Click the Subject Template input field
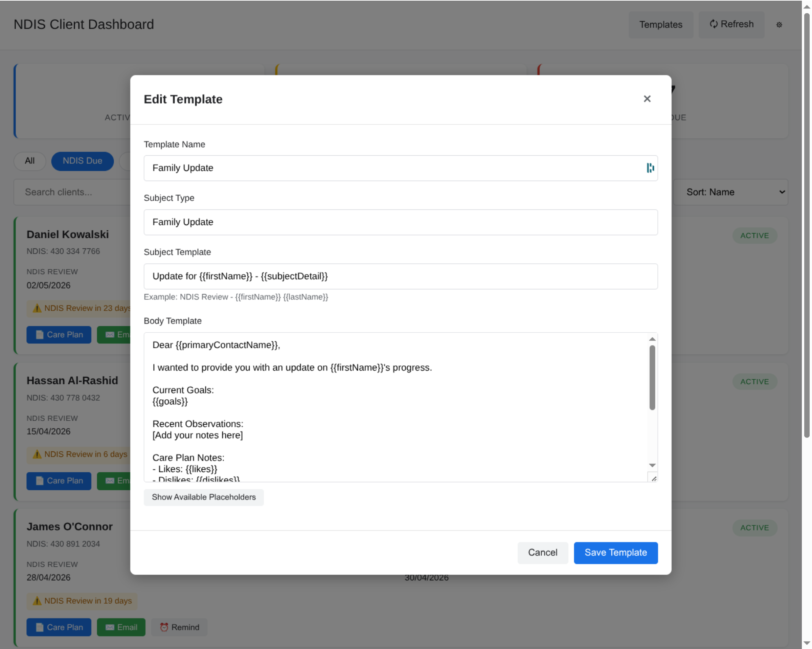Screen dimensions: 812x649 (400, 276)
